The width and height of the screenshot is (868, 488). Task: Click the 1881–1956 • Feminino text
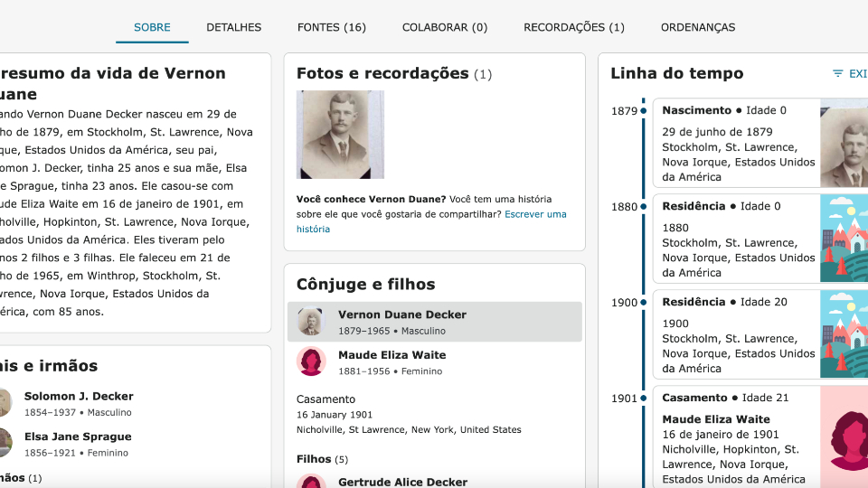click(x=391, y=371)
